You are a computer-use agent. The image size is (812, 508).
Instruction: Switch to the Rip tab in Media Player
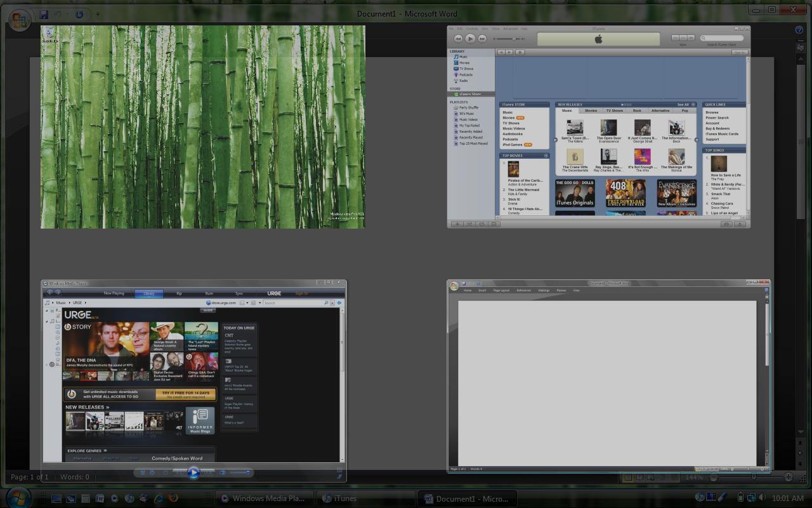[x=179, y=293]
